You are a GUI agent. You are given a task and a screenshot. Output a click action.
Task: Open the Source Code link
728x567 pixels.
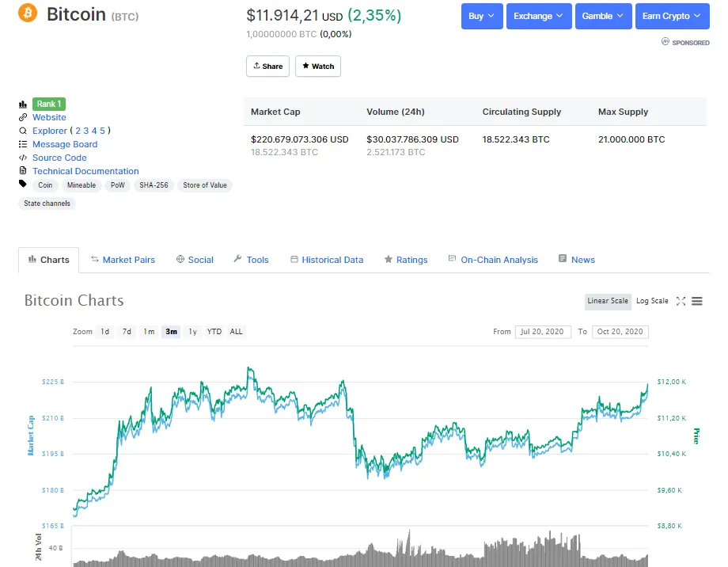click(x=59, y=158)
